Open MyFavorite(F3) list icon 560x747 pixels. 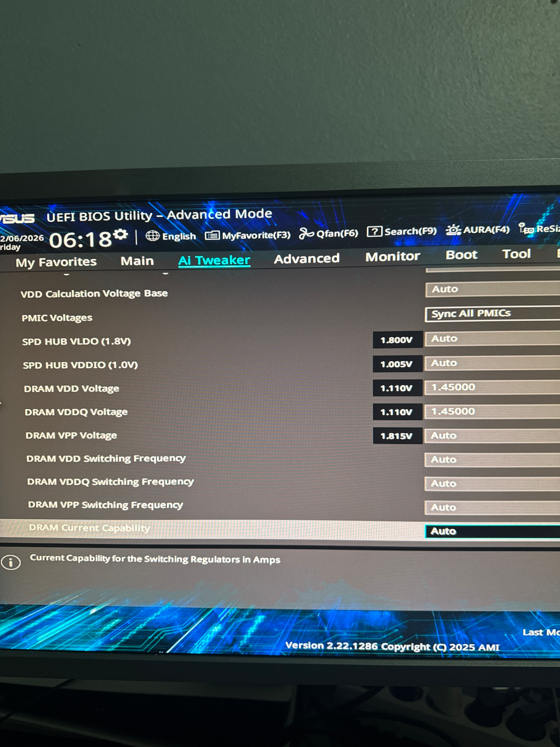pos(212,236)
